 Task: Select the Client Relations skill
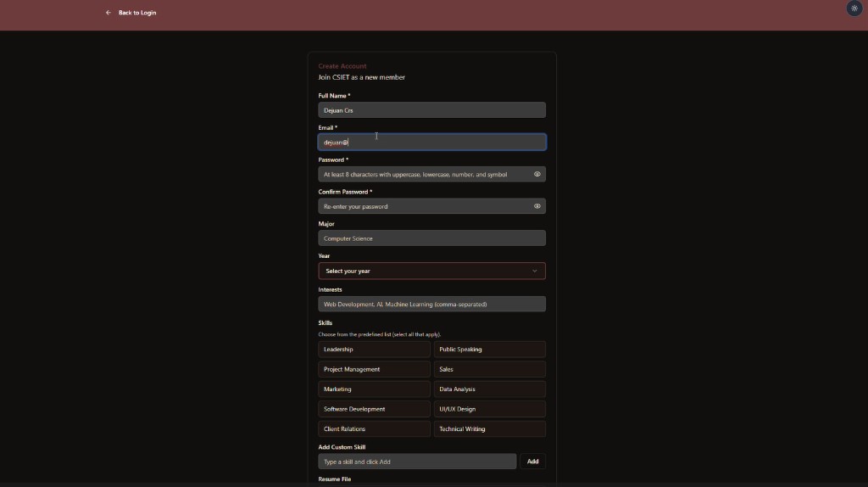click(374, 429)
